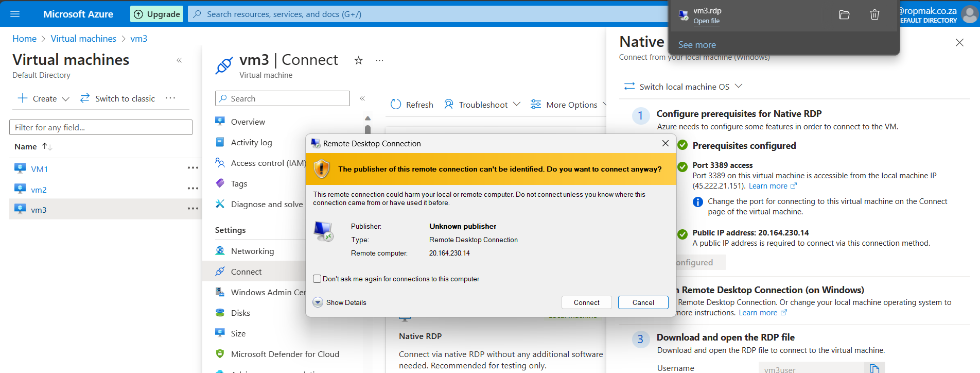Open Overview in the vm3 menu
The image size is (980, 373).
248,122
